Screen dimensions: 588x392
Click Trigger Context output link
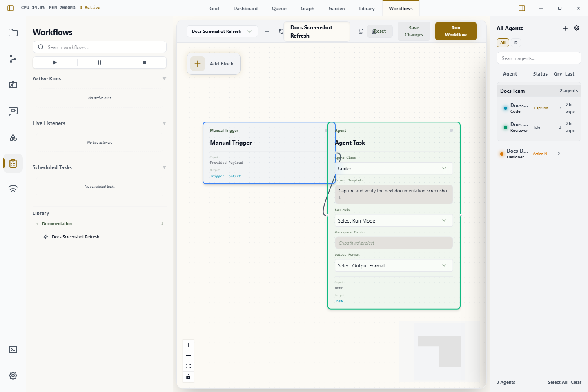225,176
